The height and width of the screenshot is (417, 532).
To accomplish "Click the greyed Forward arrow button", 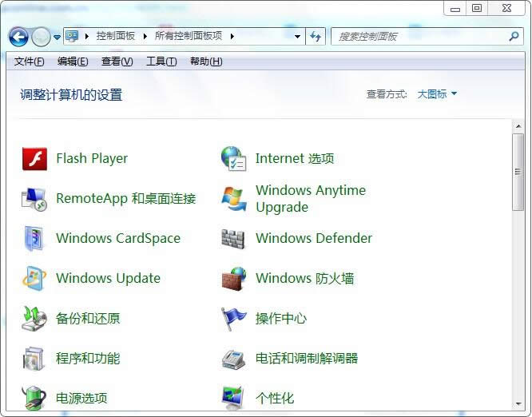I will [x=41, y=37].
